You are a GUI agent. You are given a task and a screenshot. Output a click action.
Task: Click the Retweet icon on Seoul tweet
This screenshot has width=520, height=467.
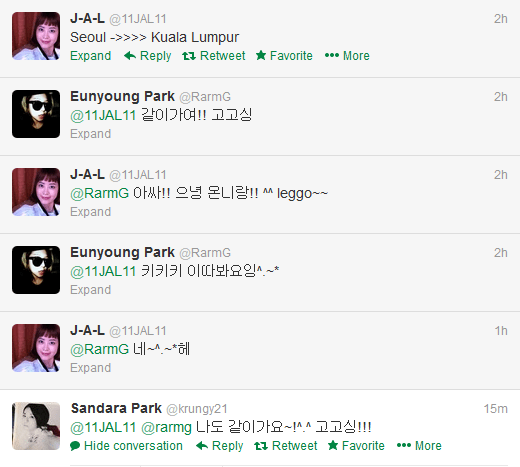(189, 56)
